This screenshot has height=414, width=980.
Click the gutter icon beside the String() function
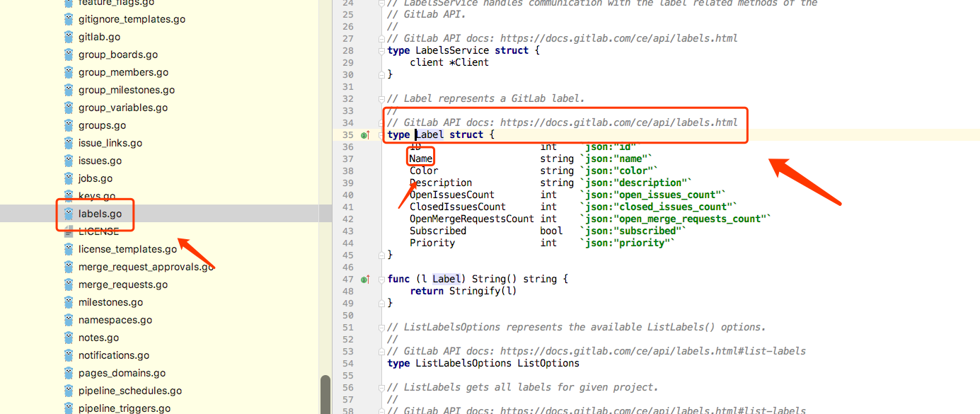coord(365,279)
